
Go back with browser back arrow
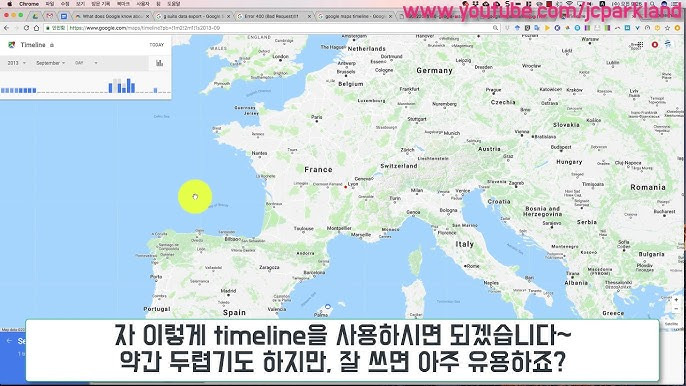[6, 28]
